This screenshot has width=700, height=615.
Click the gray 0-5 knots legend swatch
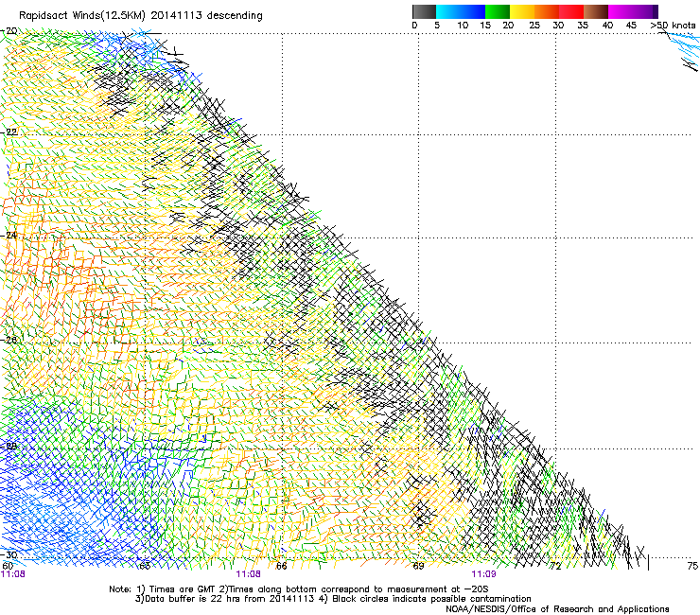click(x=424, y=11)
